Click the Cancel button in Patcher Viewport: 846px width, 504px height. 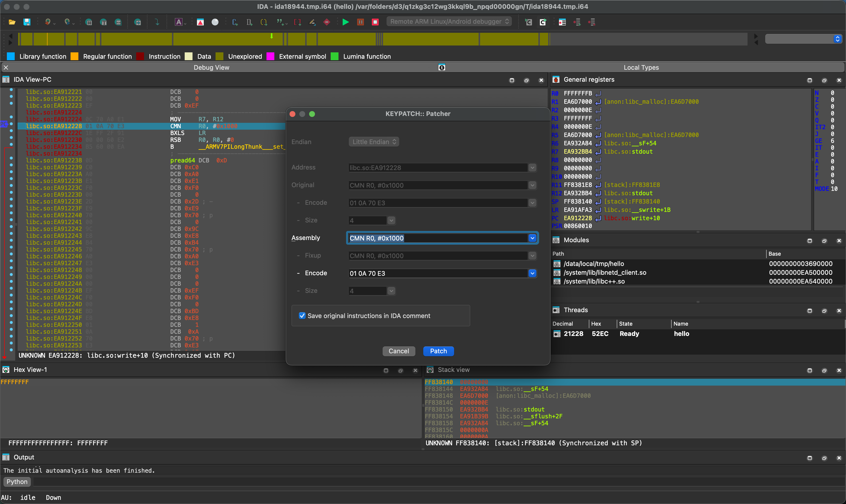point(398,351)
